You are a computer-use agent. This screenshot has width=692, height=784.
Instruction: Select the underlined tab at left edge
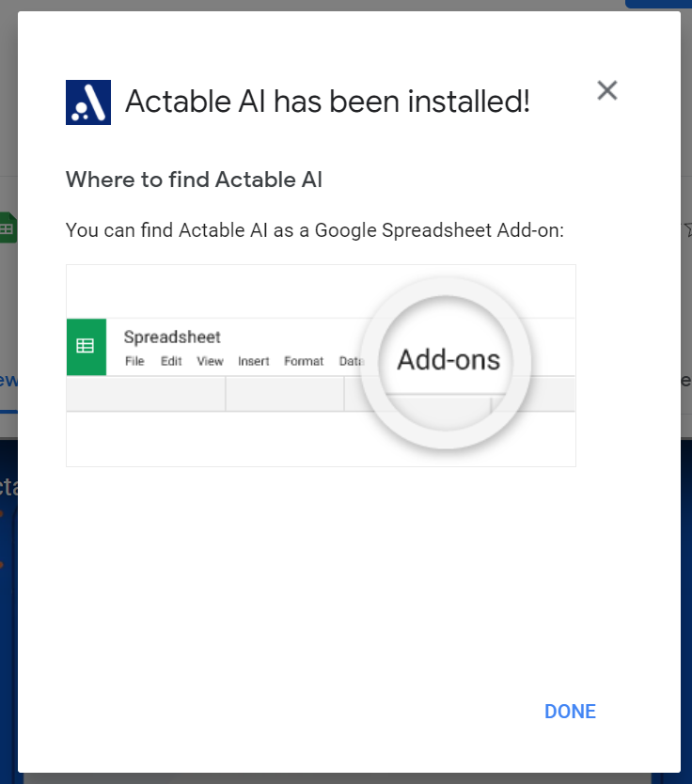[8, 381]
